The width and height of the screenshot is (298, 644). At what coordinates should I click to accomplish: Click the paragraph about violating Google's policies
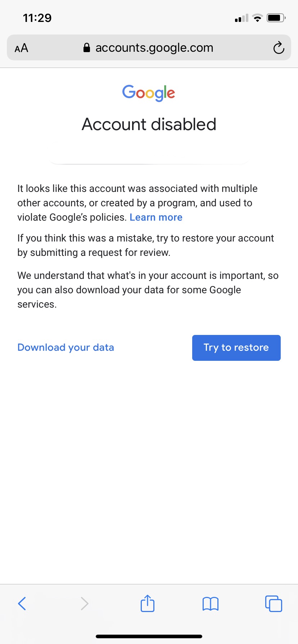(137, 203)
